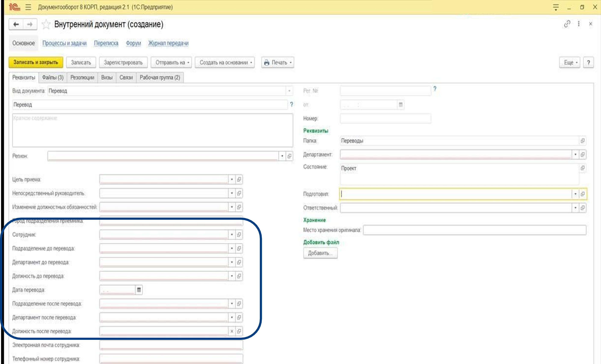
Task: Open Изменение должностных обязанностей open icon
Action: pyautogui.click(x=239, y=207)
